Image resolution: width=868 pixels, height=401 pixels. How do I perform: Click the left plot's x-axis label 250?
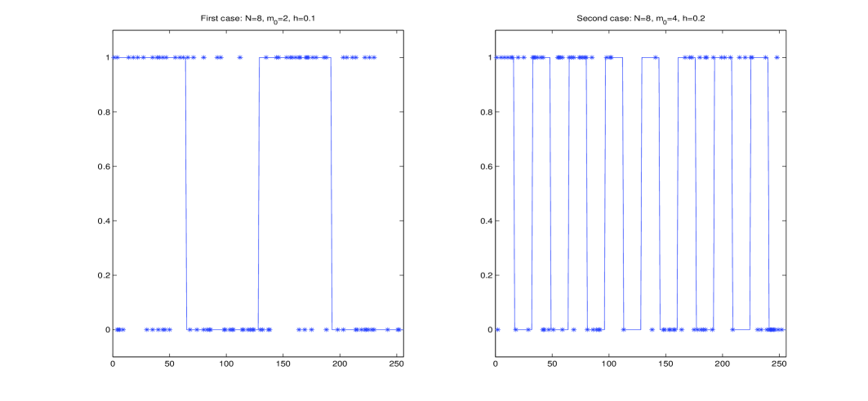click(396, 366)
